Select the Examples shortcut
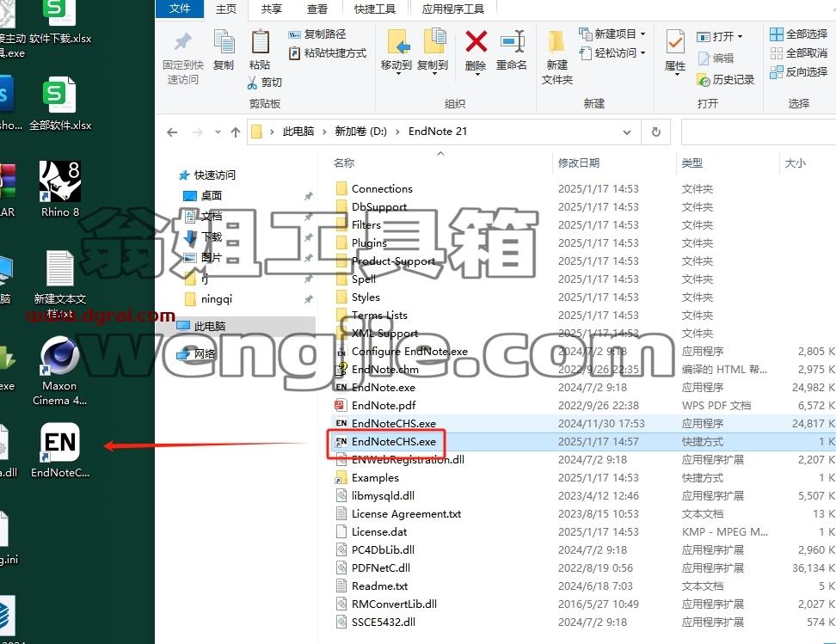The height and width of the screenshot is (644, 836). coord(375,478)
